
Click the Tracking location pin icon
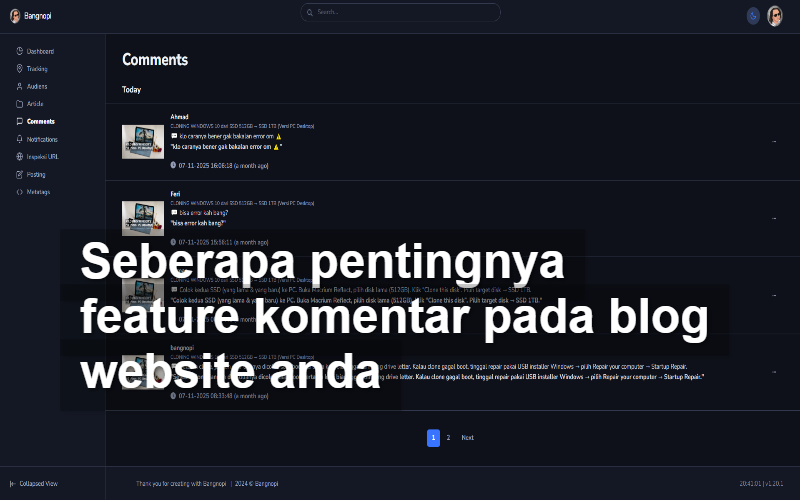pyautogui.click(x=20, y=69)
